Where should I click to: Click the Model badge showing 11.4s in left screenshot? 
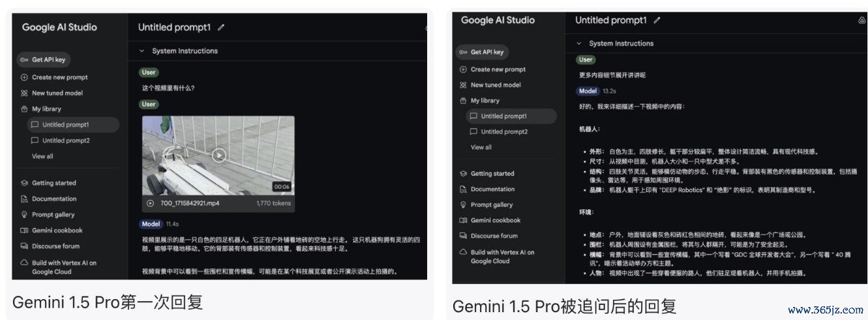pos(151,224)
